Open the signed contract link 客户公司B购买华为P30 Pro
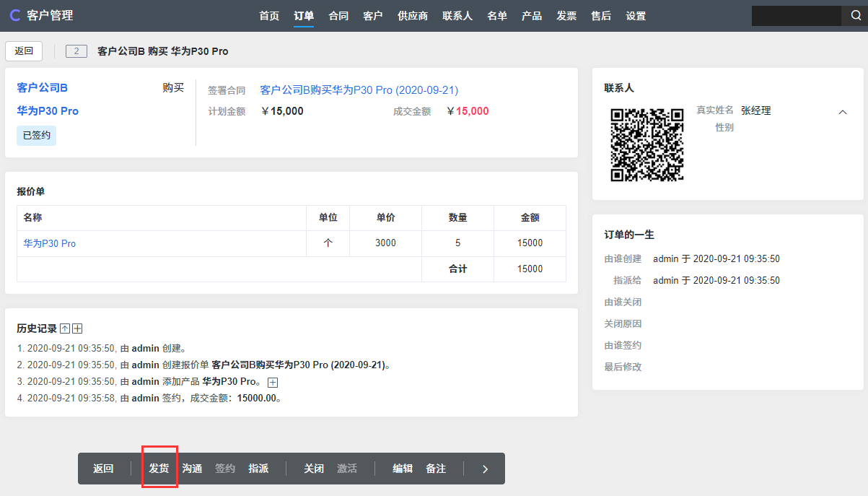 359,90
